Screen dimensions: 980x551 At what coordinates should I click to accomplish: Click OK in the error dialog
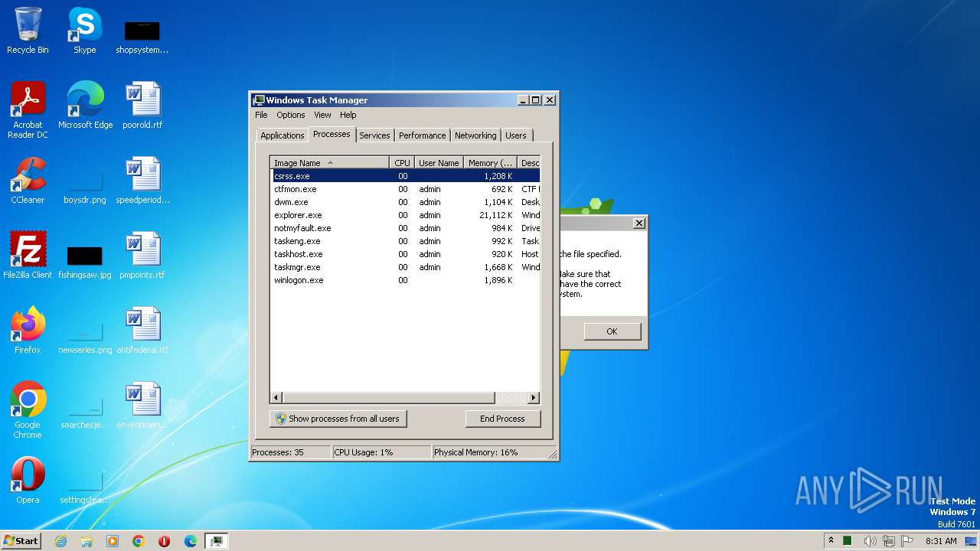click(x=612, y=331)
